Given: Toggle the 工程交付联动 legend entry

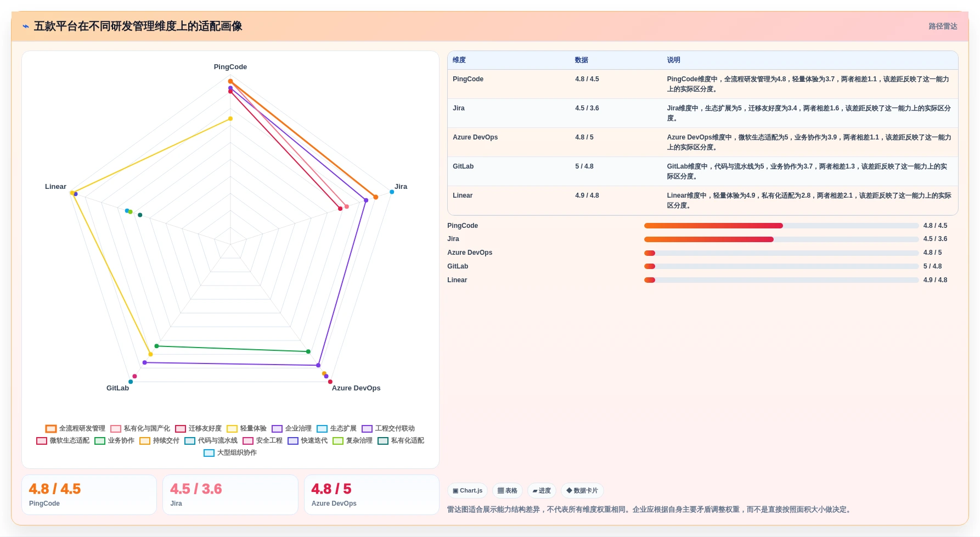Looking at the screenshot, I should coord(388,428).
